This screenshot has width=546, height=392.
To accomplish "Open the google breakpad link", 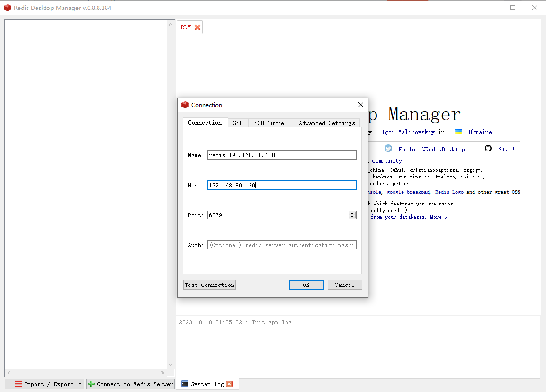I will (x=408, y=192).
